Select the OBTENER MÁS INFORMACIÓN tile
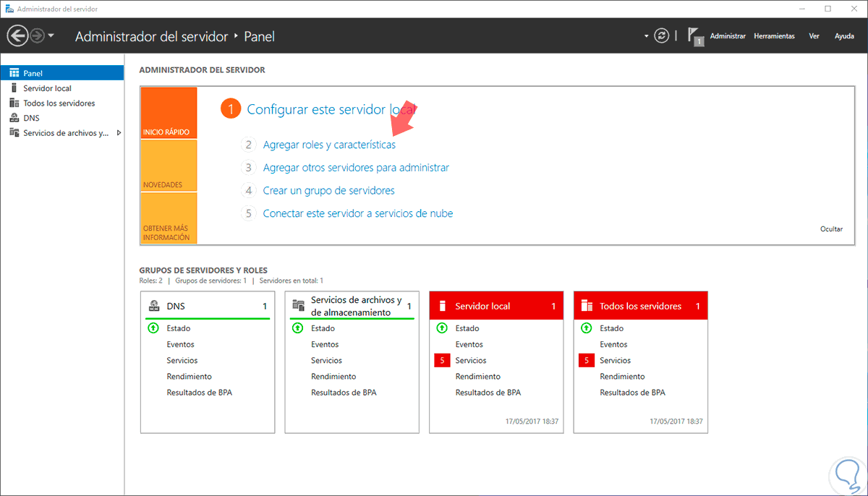 169,218
